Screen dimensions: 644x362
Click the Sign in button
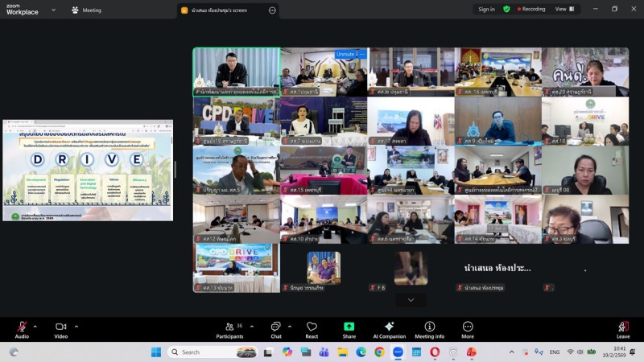coord(486,10)
